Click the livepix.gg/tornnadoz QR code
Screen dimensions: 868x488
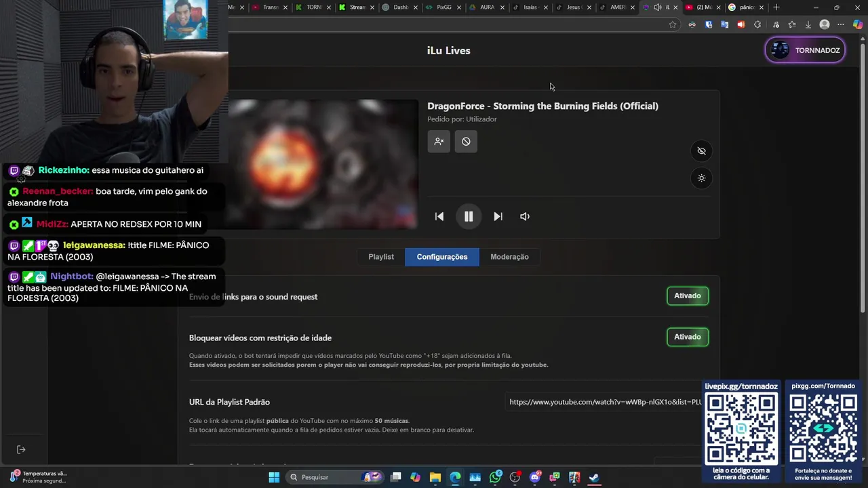[741, 428]
